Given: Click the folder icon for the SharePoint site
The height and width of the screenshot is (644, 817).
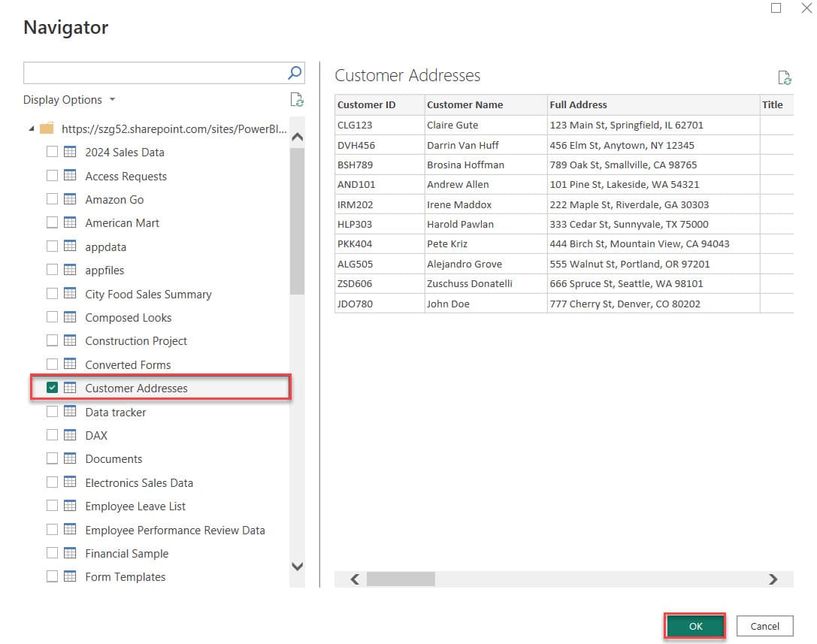Looking at the screenshot, I should (47, 128).
